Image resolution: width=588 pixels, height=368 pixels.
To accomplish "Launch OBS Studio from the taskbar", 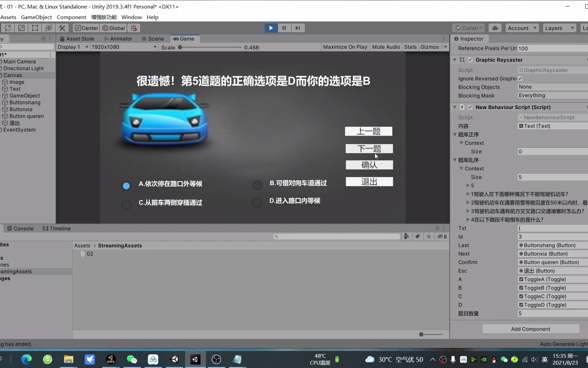I will pyautogui.click(x=216, y=359).
